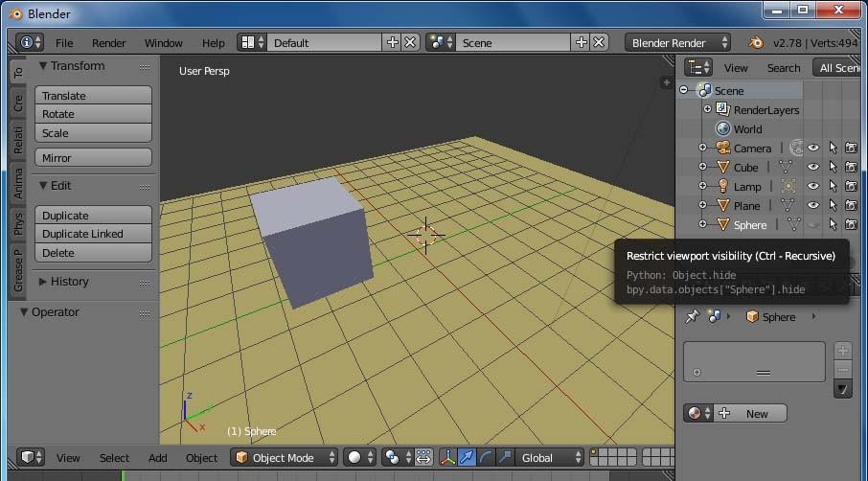Click the Cube mesh data icon
This screenshot has height=481, width=868.
(786, 167)
